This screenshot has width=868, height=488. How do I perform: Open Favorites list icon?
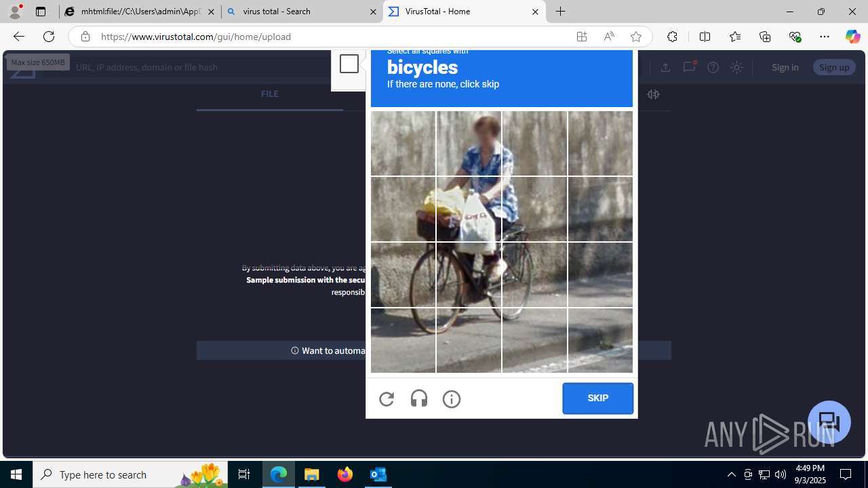coord(734,37)
